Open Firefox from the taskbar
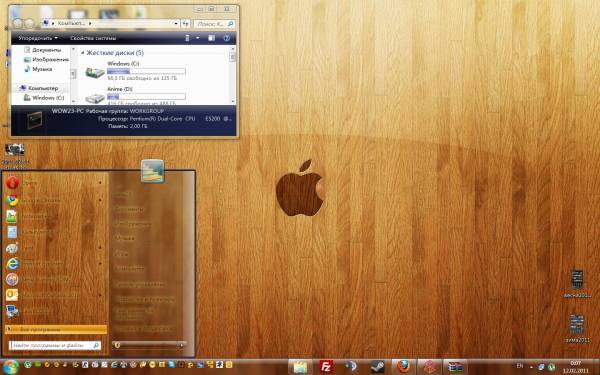The width and height of the screenshot is (600, 375). (x=403, y=367)
